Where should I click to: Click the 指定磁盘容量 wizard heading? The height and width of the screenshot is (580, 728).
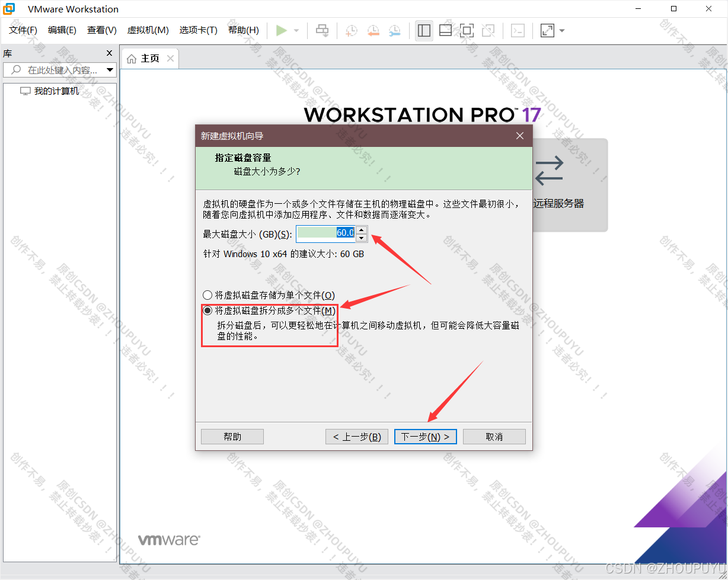[x=243, y=158]
